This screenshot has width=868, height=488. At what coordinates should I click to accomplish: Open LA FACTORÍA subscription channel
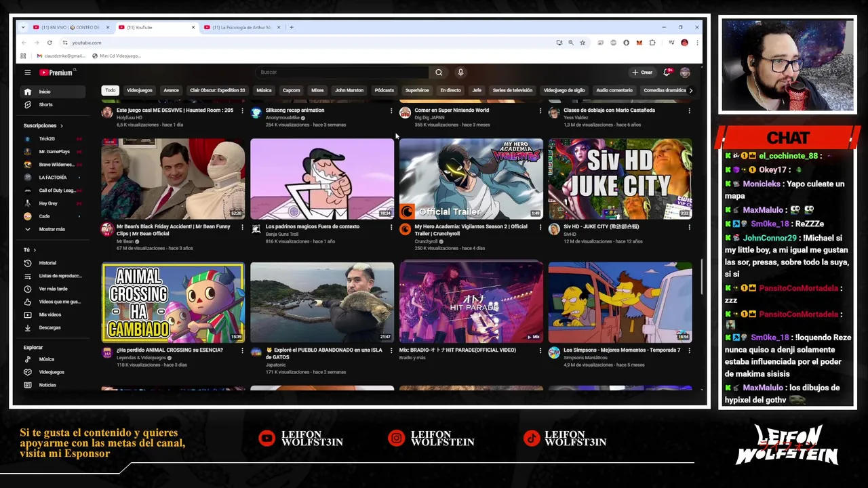[54, 178]
